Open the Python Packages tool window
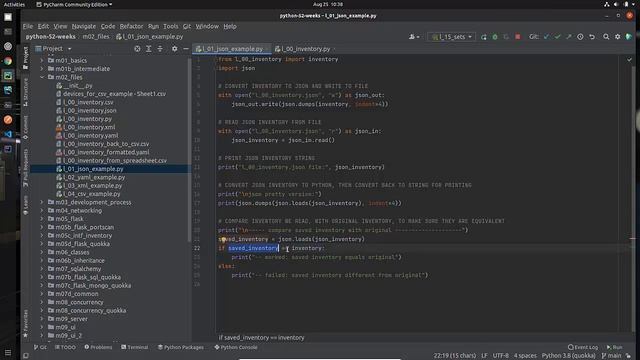Image resolution: width=640 pixels, height=360 pixels. click(x=181, y=347)
